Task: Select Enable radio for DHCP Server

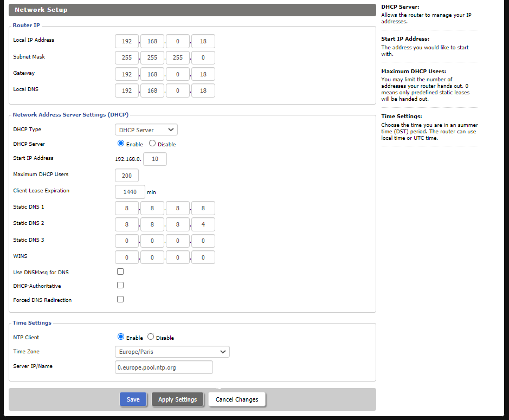Action: pyautogui.click(x=121, y=143)
